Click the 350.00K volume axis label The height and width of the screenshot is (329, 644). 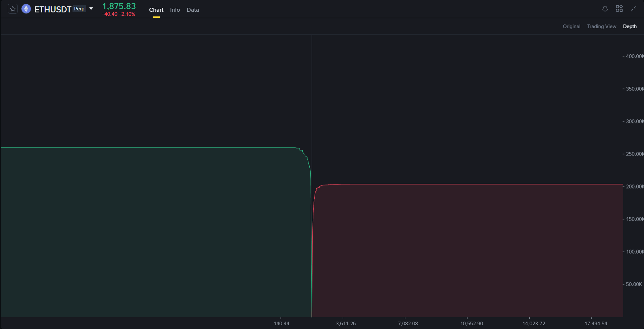[635, 89]
